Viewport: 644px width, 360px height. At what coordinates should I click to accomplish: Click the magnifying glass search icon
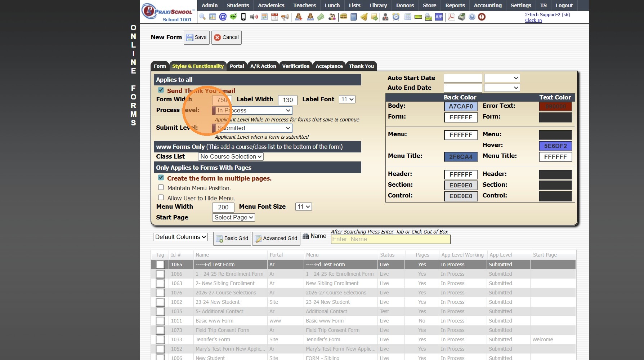click(x=202, y=17)
